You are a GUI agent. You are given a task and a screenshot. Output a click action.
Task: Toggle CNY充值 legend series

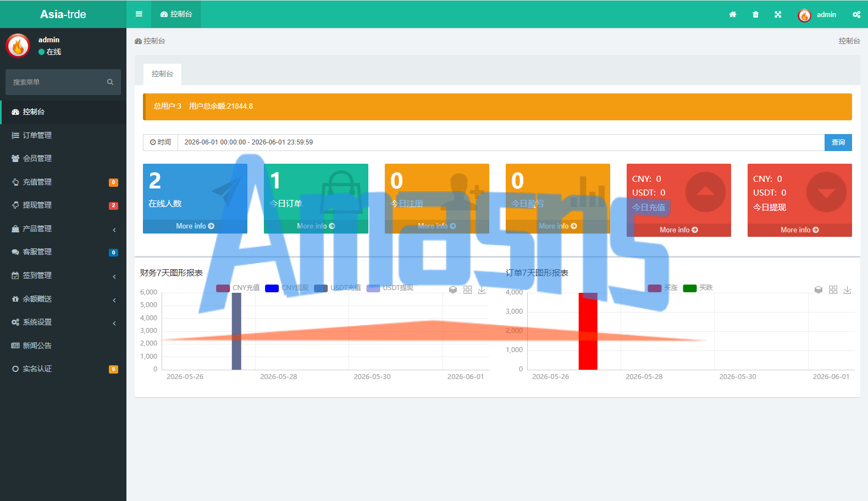click(x=238, y=288)
